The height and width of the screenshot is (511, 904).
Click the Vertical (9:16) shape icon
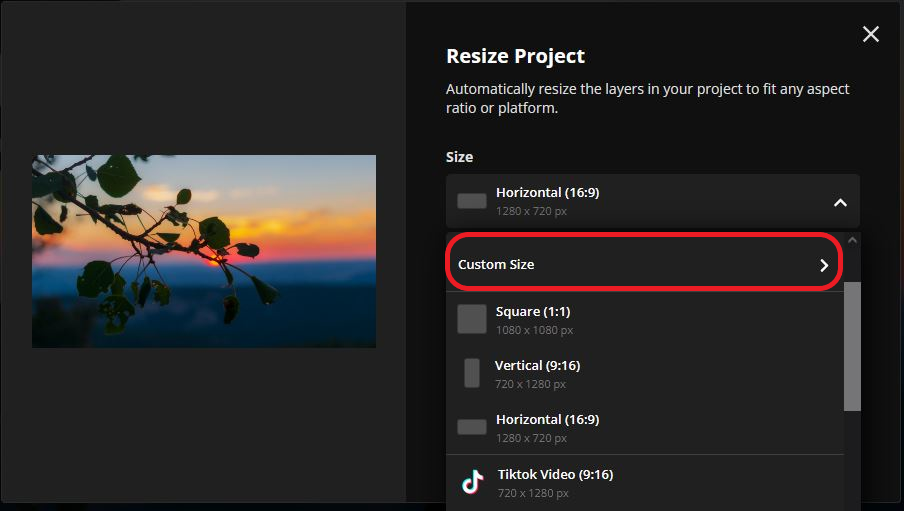(x=472, y=373)
